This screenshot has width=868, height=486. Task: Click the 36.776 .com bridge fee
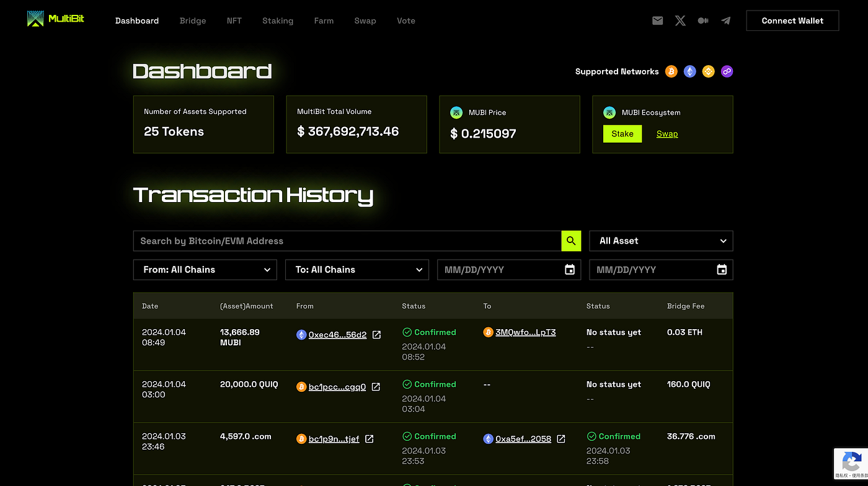(x=691, y=436)
